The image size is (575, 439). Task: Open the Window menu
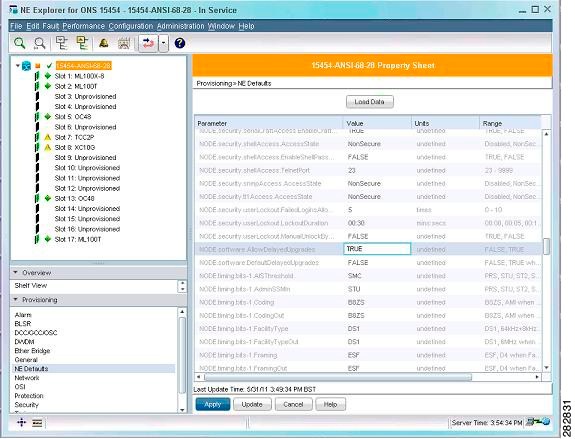pyautogui.click(x=221, y=26)
